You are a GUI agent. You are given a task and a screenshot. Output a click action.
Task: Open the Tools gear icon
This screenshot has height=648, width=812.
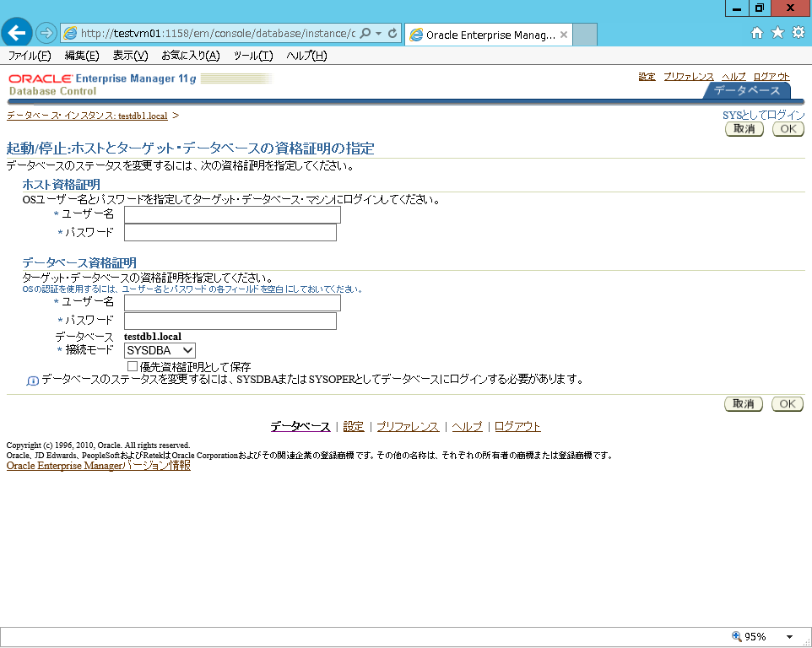(798, 33)
